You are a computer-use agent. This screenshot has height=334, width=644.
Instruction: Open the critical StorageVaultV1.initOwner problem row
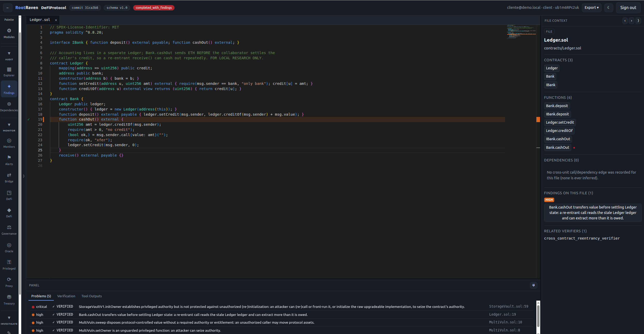[280, 307]
